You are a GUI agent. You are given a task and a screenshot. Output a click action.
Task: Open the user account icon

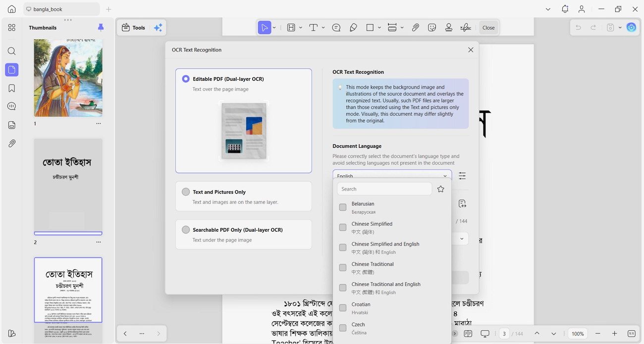[582, 9]
